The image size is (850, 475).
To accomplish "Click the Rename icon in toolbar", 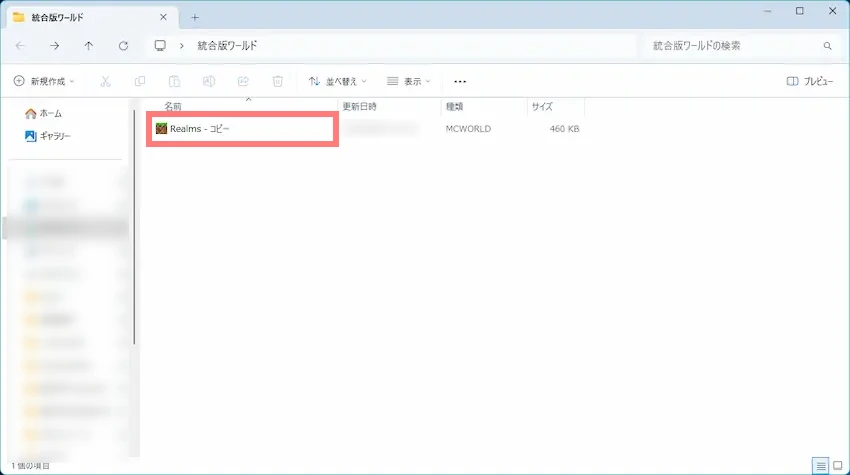I will (209, 81).
